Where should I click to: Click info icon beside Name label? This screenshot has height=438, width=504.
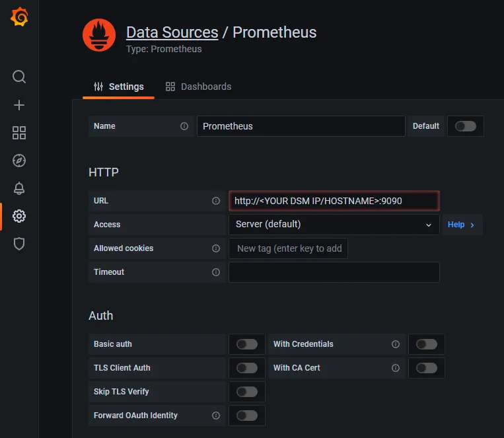coord(184,126)
